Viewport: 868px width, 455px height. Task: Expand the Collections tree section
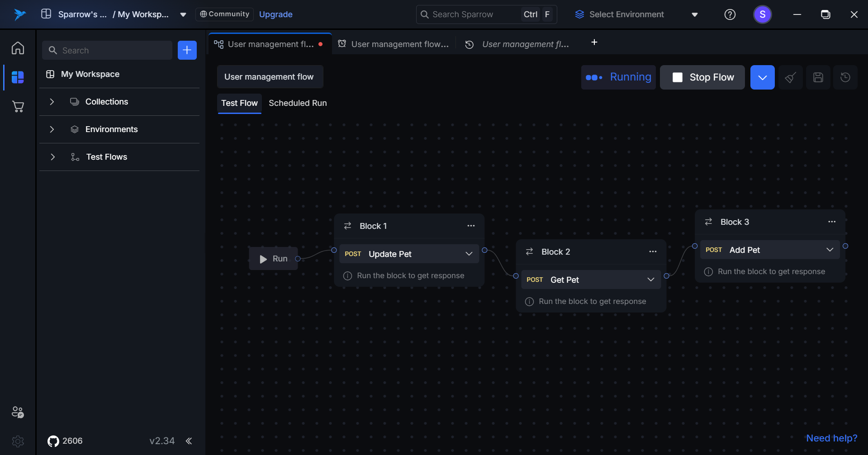pyautogui.click(x=52, y=102)
